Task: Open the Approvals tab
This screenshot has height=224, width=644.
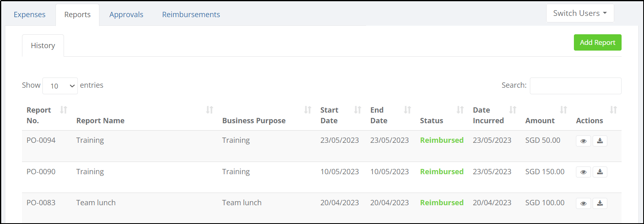Action: click(x=126, y=15)
